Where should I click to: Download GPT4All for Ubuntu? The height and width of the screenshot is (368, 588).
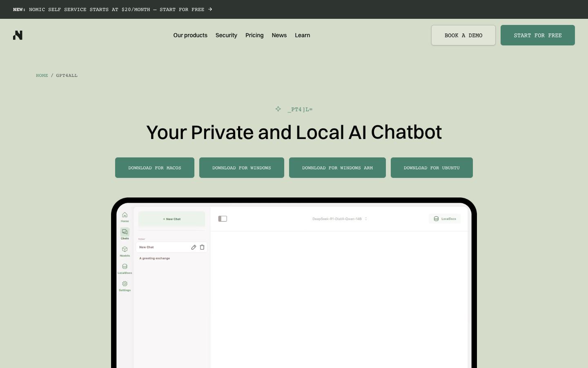tap(432, 168)
